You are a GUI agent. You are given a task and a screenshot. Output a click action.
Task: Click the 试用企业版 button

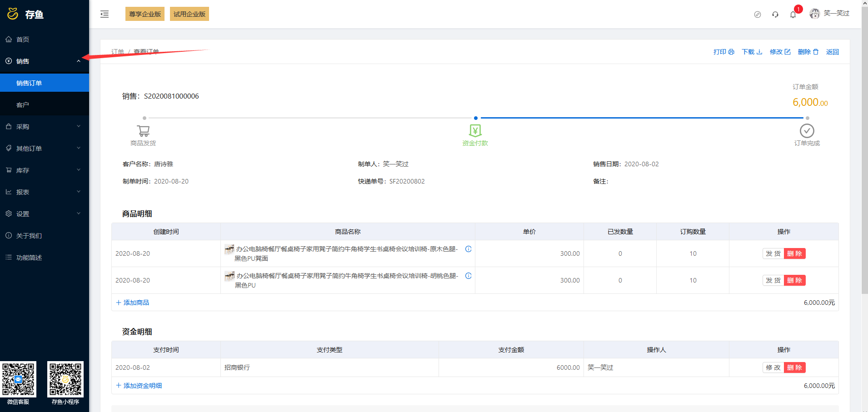190,14
